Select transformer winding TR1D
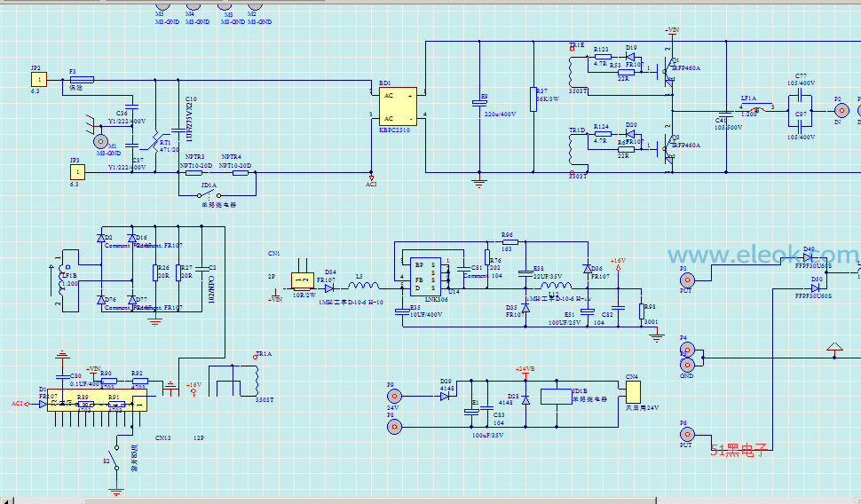This screenshot has height=504, width=861. (572, 149)
